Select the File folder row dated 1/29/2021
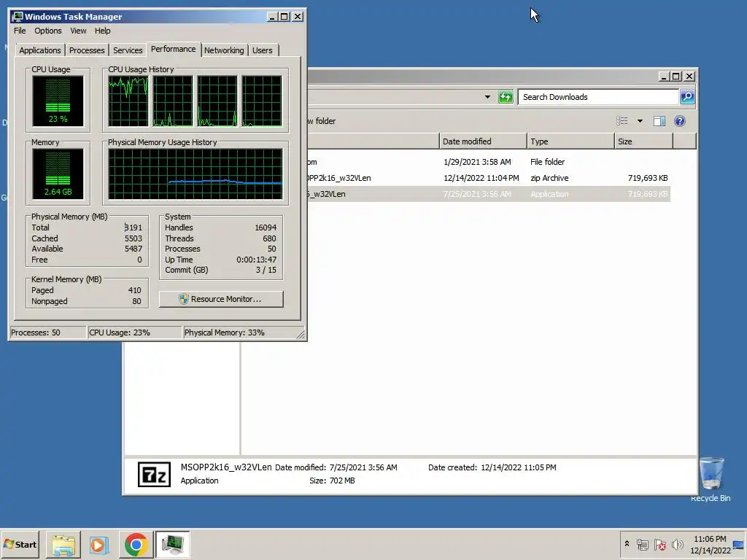Viewport: 747px width, 560px height. coord(488,162)
